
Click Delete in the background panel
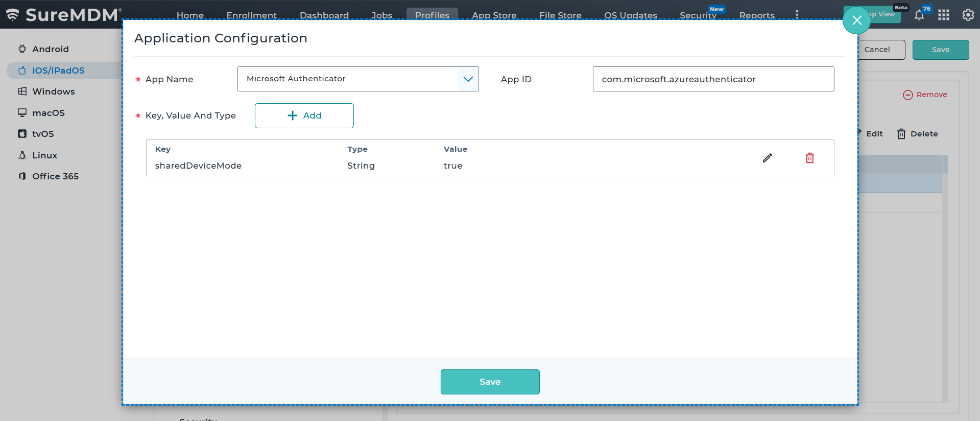(x=918, y=134)
